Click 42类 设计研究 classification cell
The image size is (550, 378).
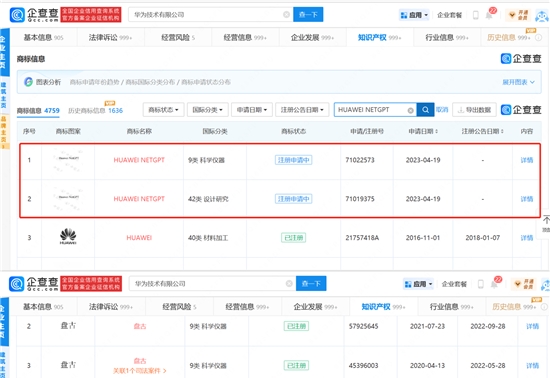coord(208,199)
